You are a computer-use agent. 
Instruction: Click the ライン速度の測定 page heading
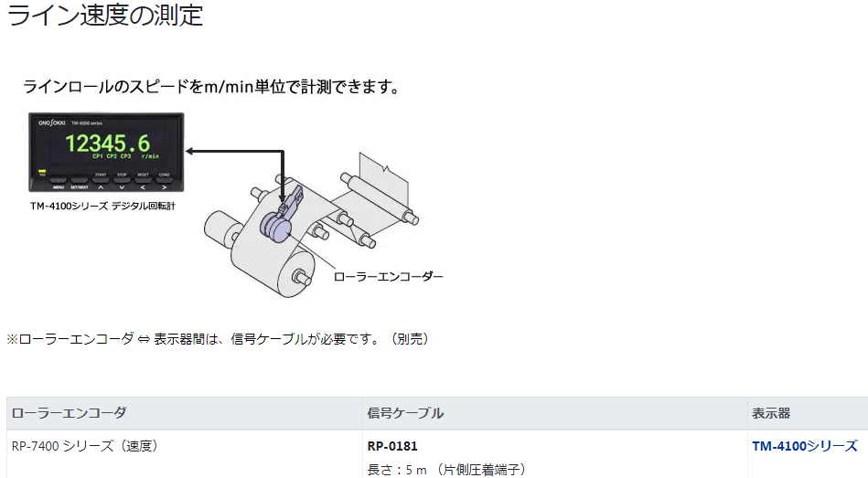105,15
